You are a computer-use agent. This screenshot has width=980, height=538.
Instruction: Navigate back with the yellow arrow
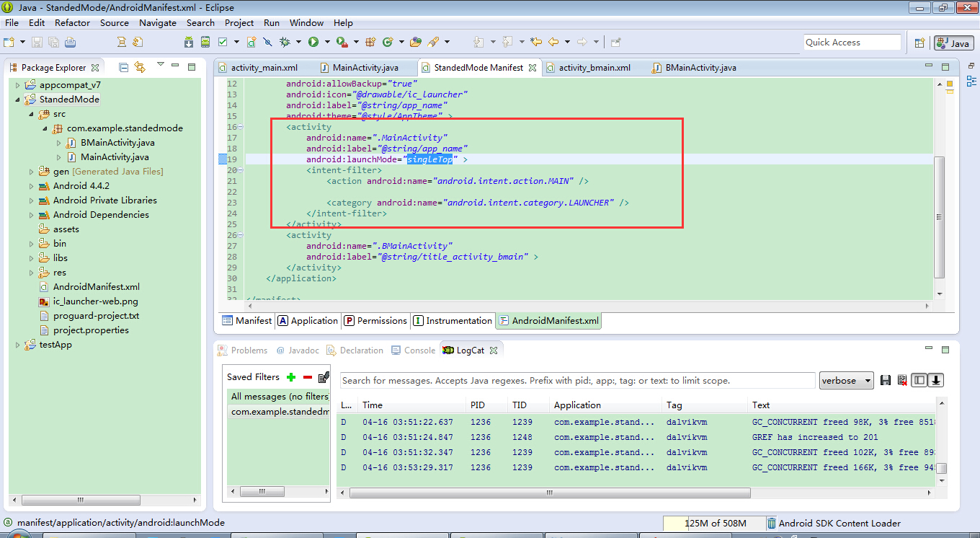pos(553,42)
